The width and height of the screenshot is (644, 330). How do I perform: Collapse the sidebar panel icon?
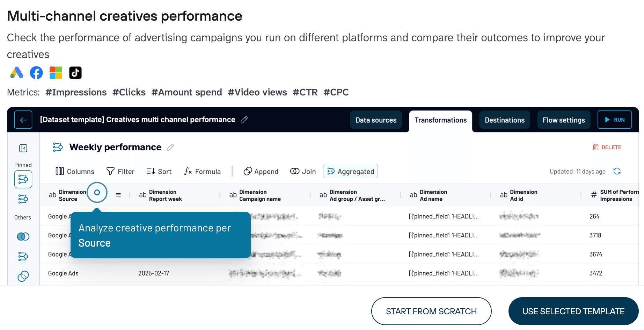[23, 148]
